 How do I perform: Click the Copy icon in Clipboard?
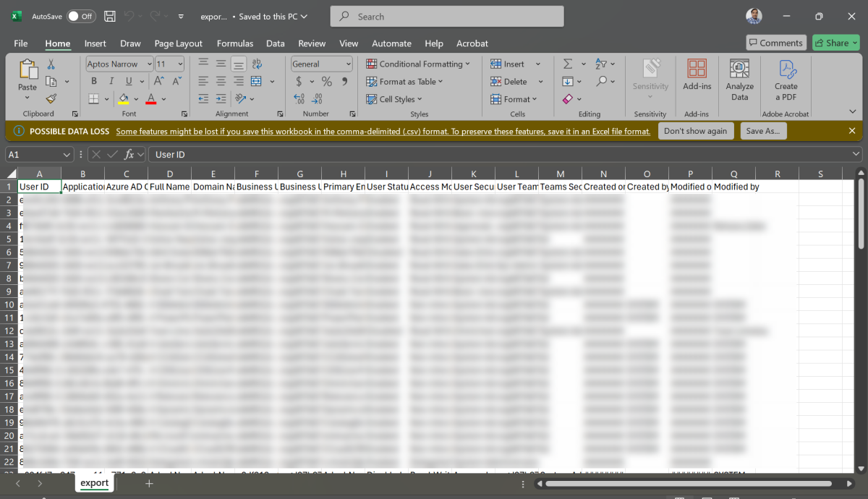pos(51,82)
